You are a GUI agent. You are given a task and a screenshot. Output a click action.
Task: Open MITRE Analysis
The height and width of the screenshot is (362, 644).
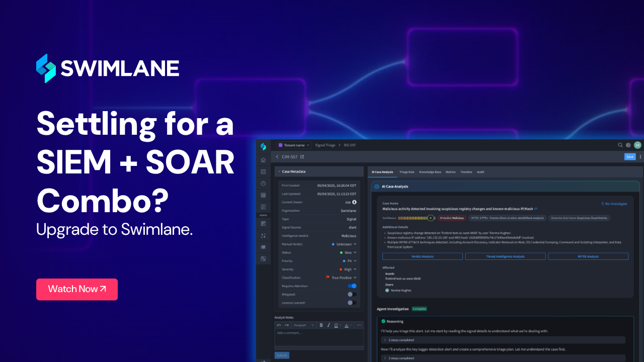pos(588,256)
